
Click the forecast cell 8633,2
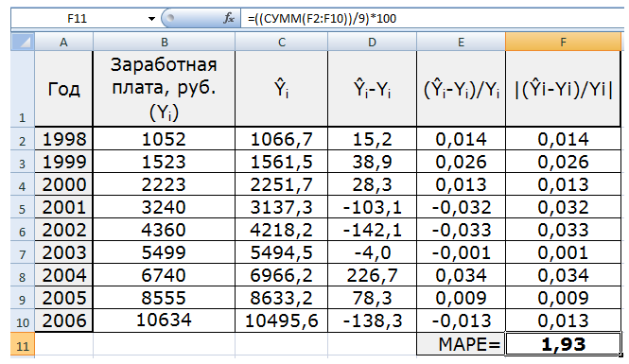click(282, 298)
